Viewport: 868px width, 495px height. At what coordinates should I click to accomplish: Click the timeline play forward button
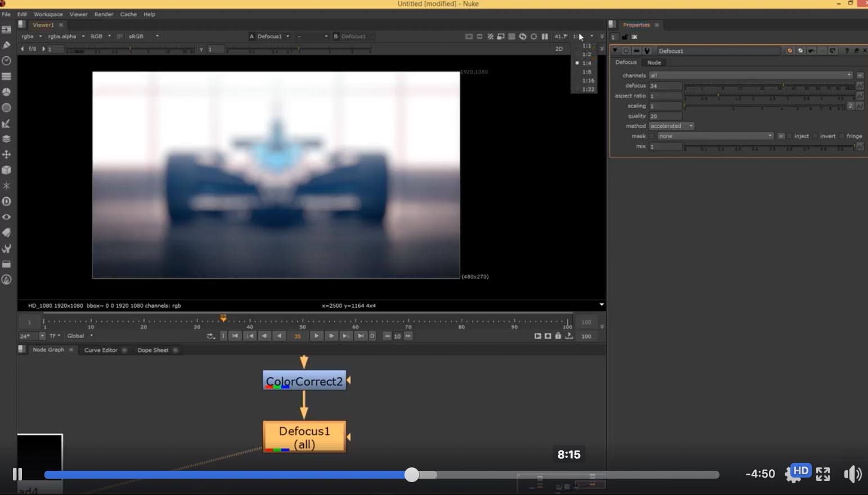coord(316,336)
